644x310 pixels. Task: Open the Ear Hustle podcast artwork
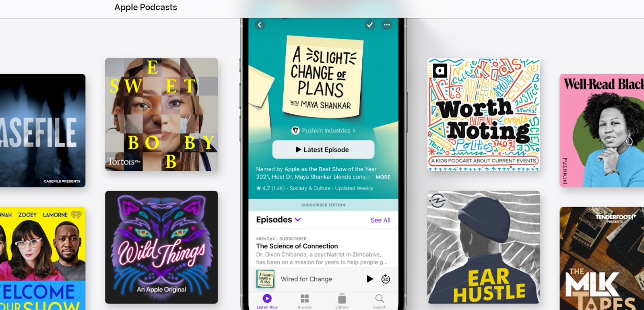click(x=483, y=247)
